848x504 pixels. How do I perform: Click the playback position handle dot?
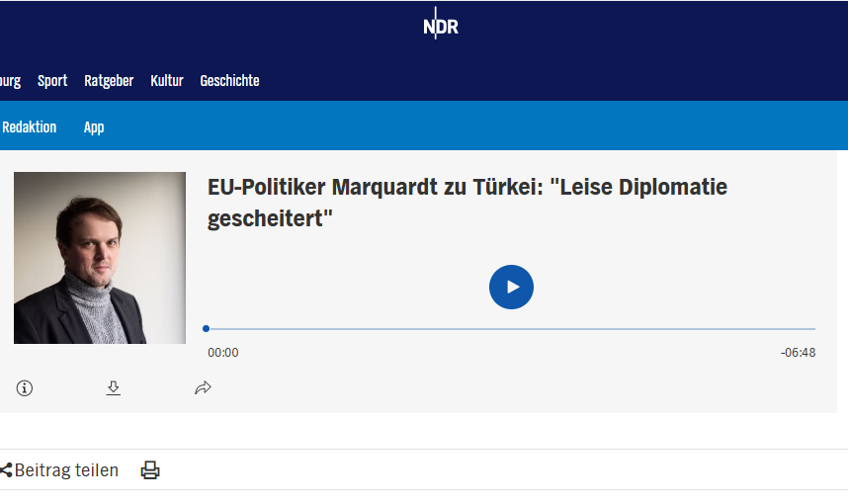click(206, 329)
